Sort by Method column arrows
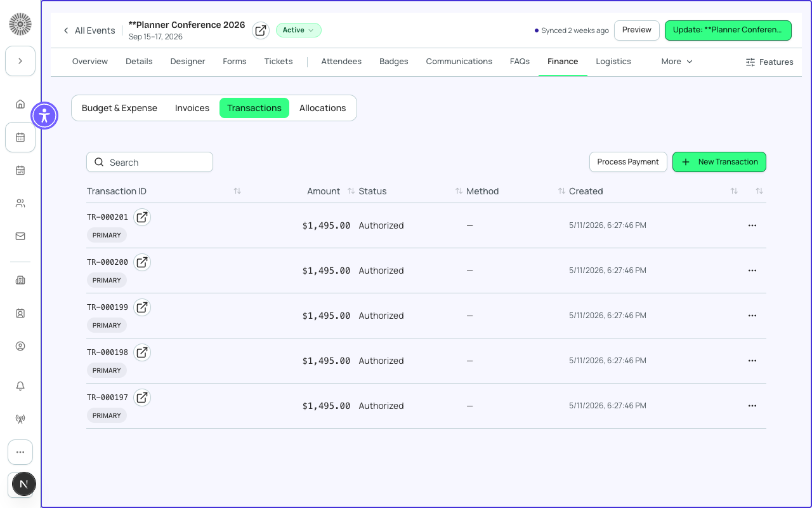The height and width of the screenshot is (508, 812). pos(561,191)
